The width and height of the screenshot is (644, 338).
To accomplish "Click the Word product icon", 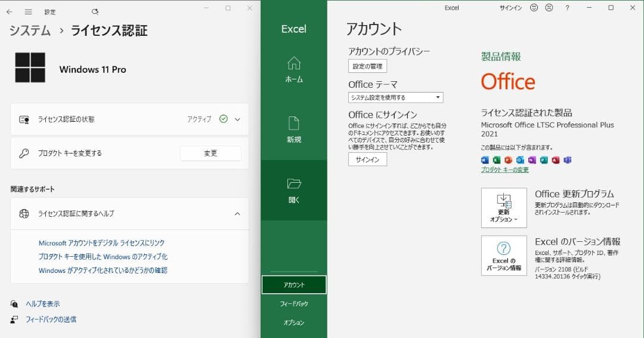I will pos(485,160).
